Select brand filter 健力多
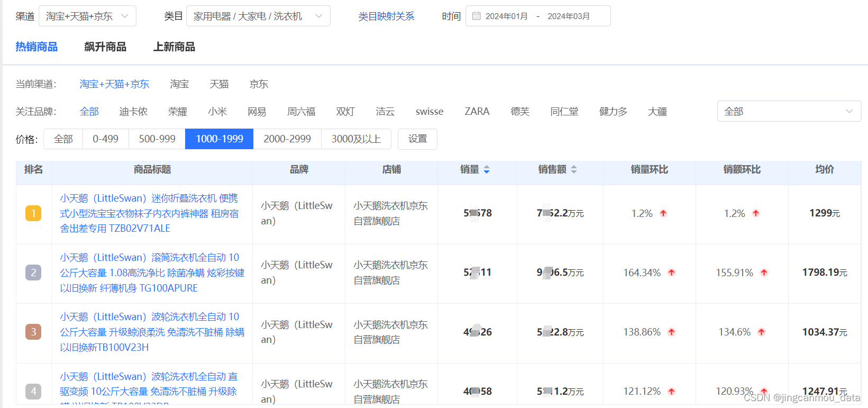The image size is (868, 408). 613,112
